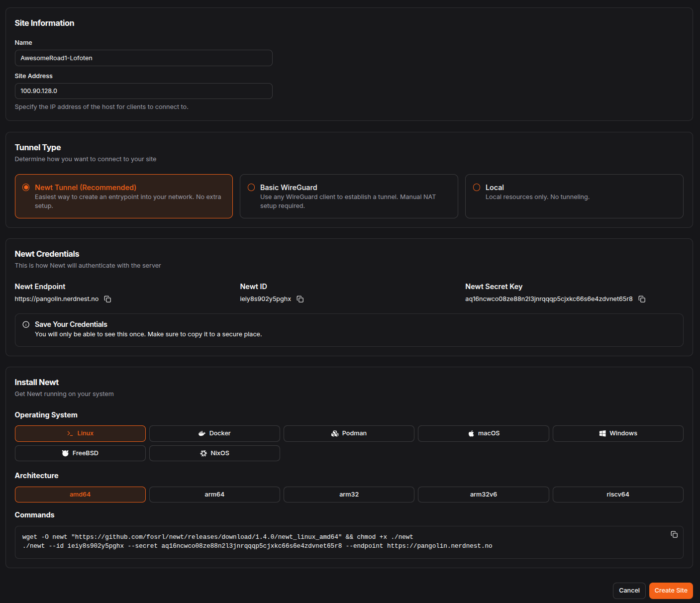Copy the Newt Secret Key
Screen dimensions: 700x603
click(642, 299)
